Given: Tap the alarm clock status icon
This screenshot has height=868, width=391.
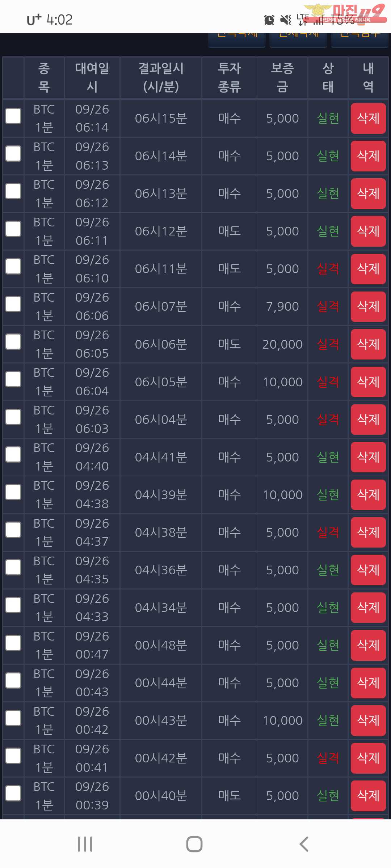Looking at the screenshot, I should pyautogui.click(x=269, y=20).
